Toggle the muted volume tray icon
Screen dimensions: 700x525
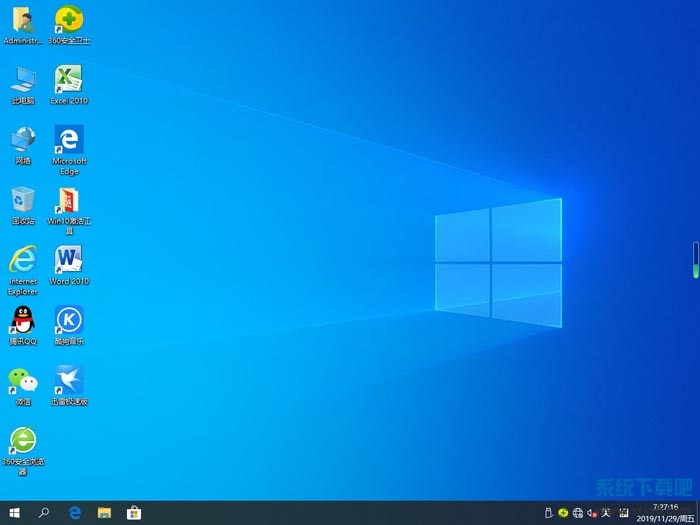[x=593, y=513]
